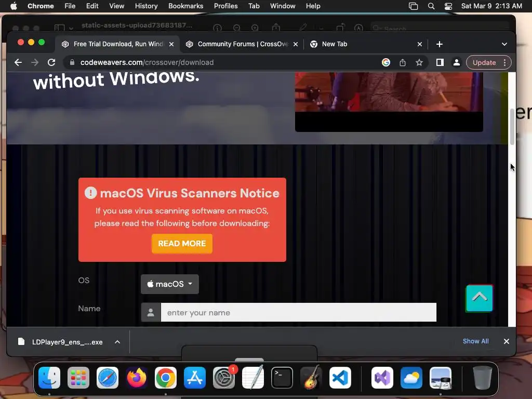The width and height of the screenshot is (532, 399).
Task: Open Visual Studio Code from the Dock
Action: [x=340, y=378]
